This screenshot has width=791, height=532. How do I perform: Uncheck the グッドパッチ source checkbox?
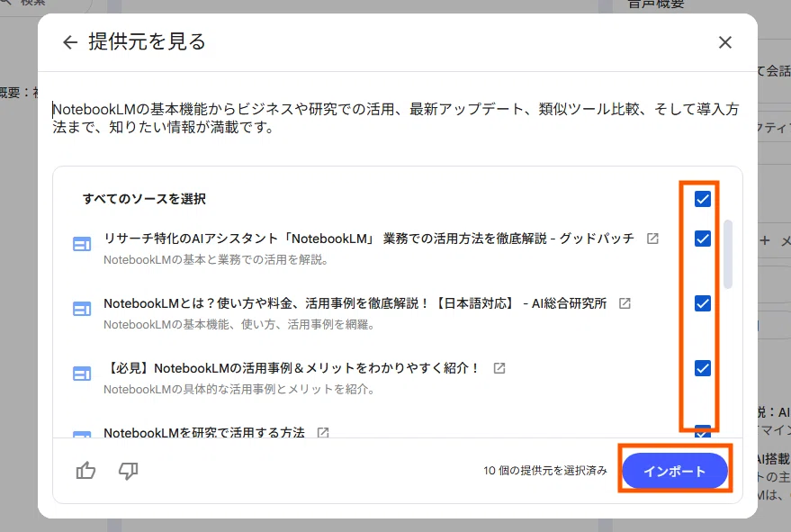[702, 239]
